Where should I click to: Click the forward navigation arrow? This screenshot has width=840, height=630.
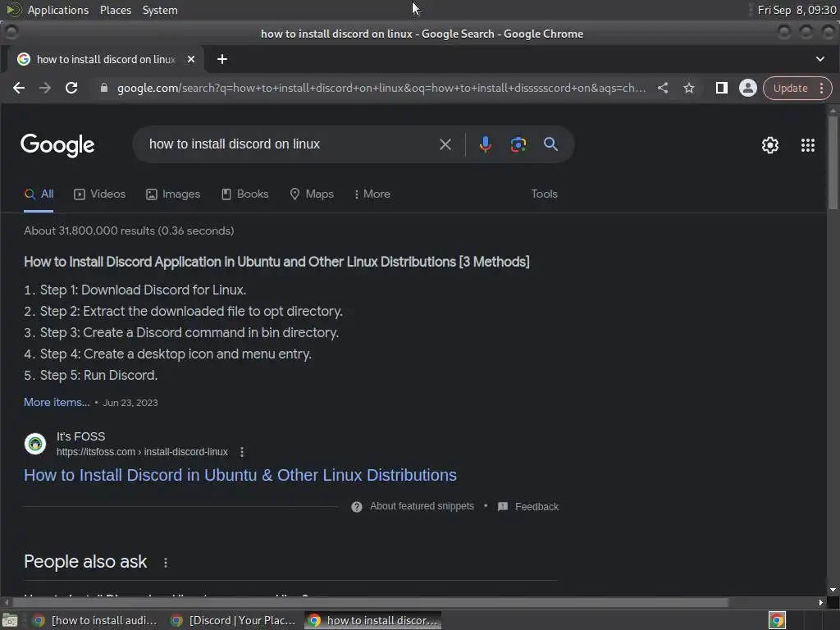(x=45, y=88)
